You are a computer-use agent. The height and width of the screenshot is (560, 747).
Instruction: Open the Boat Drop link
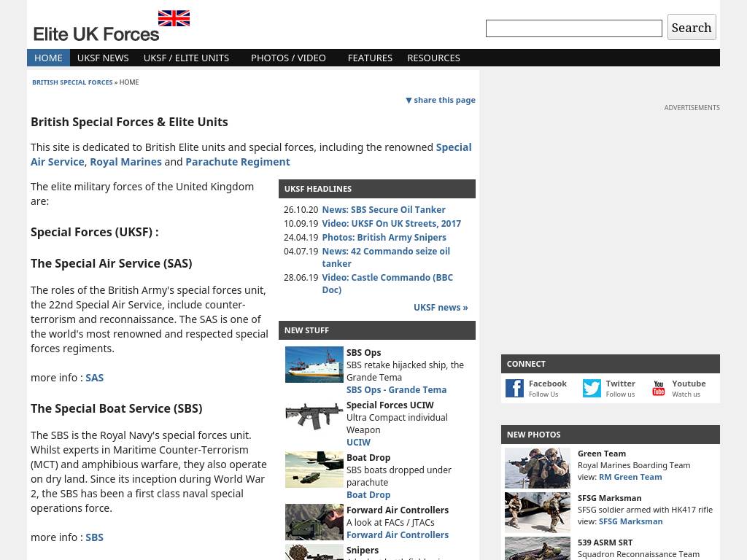point(368,495)
